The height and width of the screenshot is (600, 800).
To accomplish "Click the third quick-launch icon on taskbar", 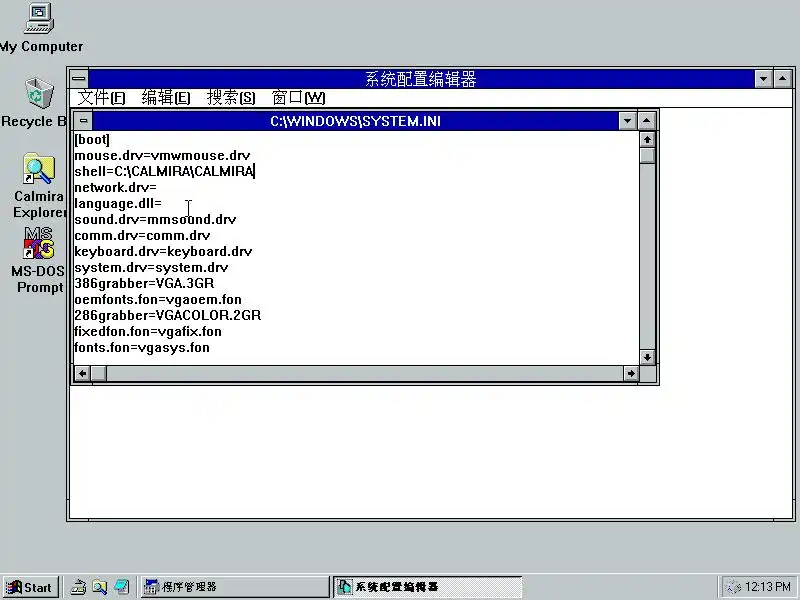I will (x=122, y=587).
